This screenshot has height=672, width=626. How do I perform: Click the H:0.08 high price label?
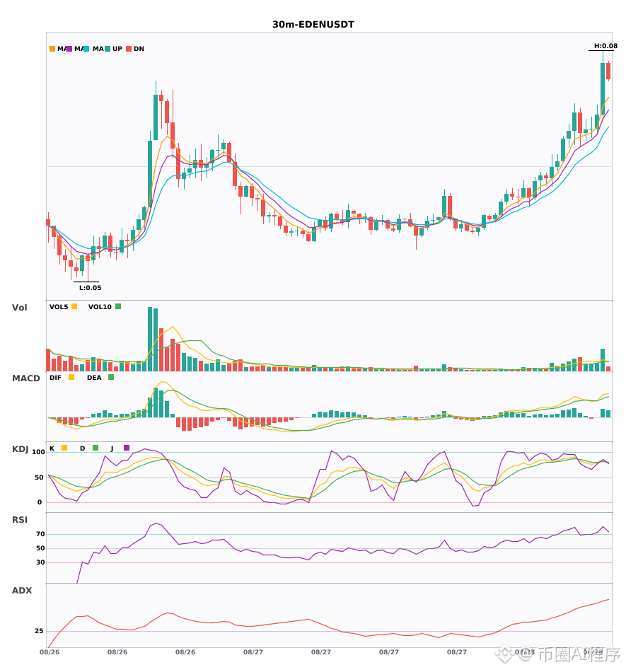605,46
